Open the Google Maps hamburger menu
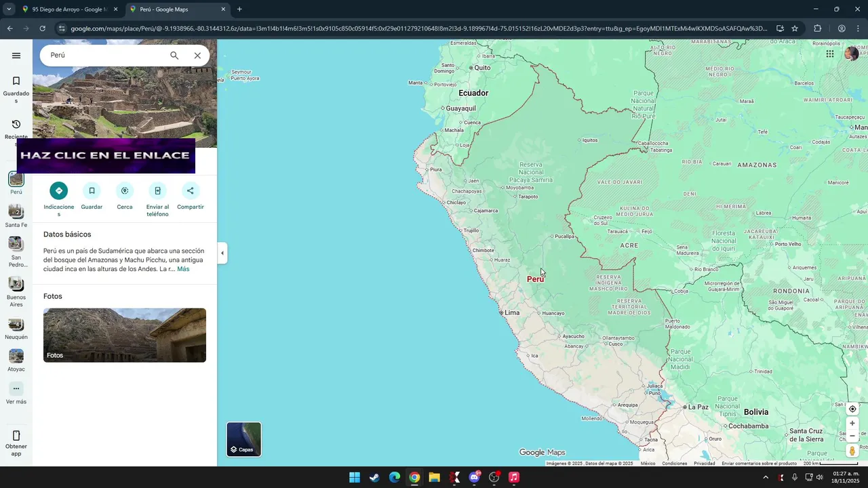This screenshot has height=488, width=868. click(16, 56)
